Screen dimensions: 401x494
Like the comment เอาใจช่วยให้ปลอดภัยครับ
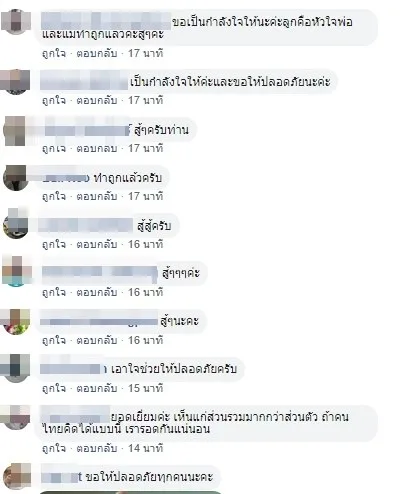54,388
